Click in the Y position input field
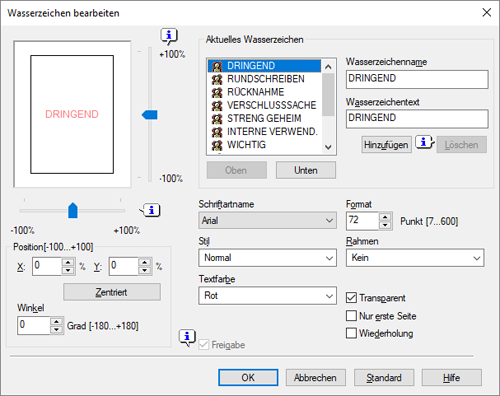 click(124, 266)
